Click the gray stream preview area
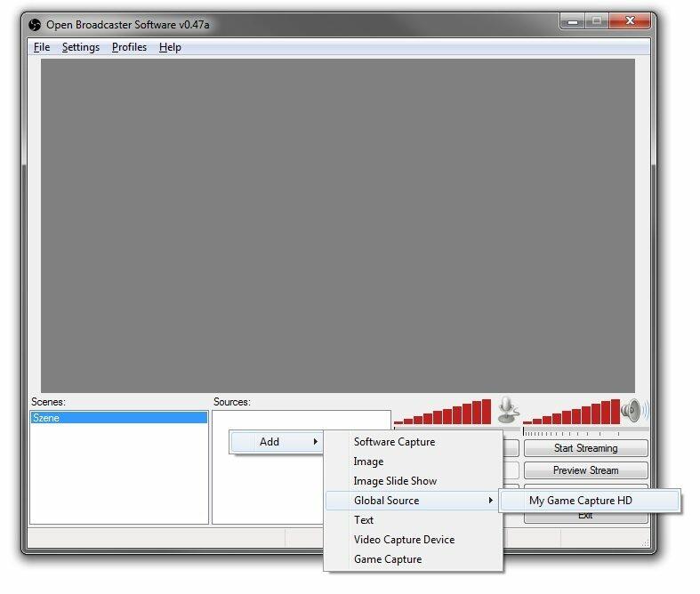Screen dimensions: 700x594 pyautogui.click(x=338, y=226)
